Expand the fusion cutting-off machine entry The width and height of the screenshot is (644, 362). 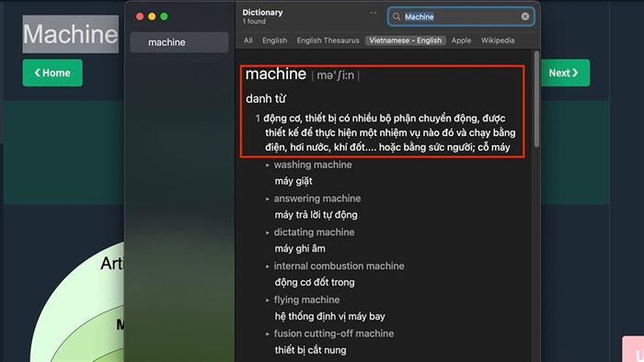[268, 334]
